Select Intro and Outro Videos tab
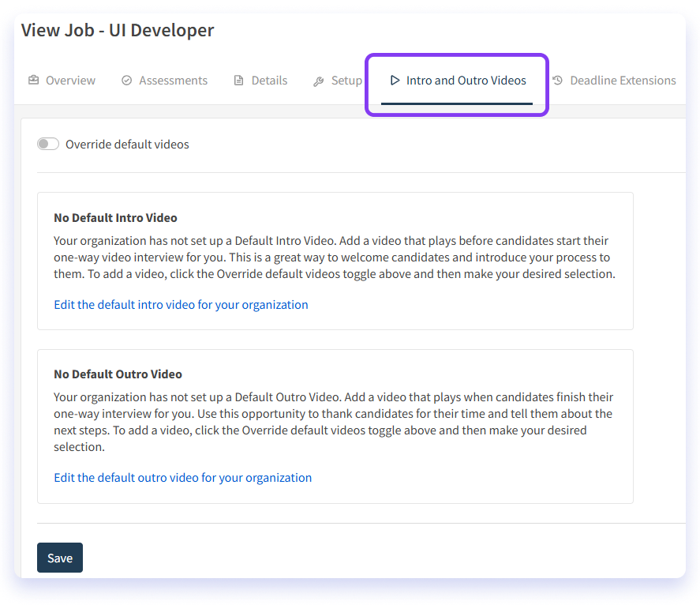700x605 pixels. [457, 81]
